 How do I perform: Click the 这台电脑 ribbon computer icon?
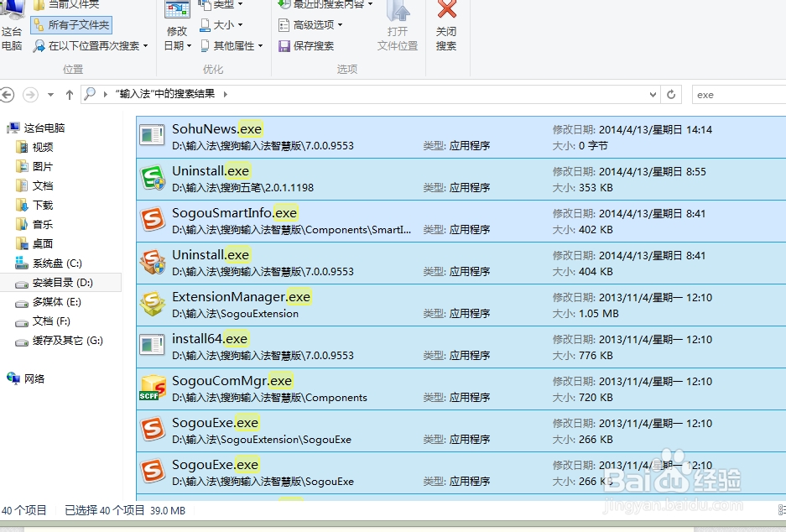point(11,9)
